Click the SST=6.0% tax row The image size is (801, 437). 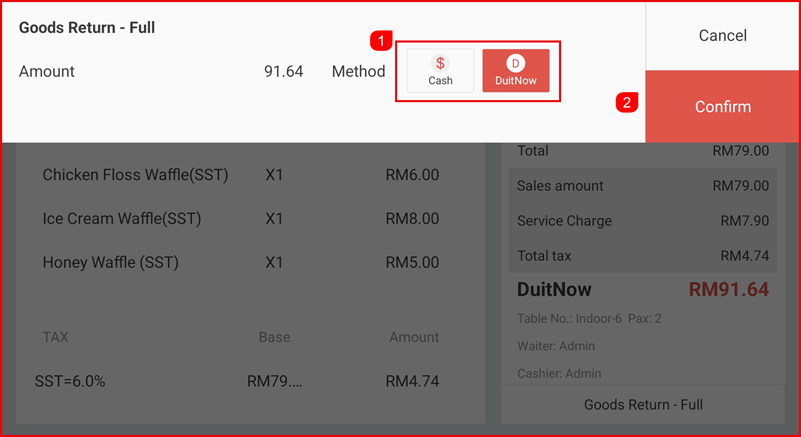click(240, 381)
